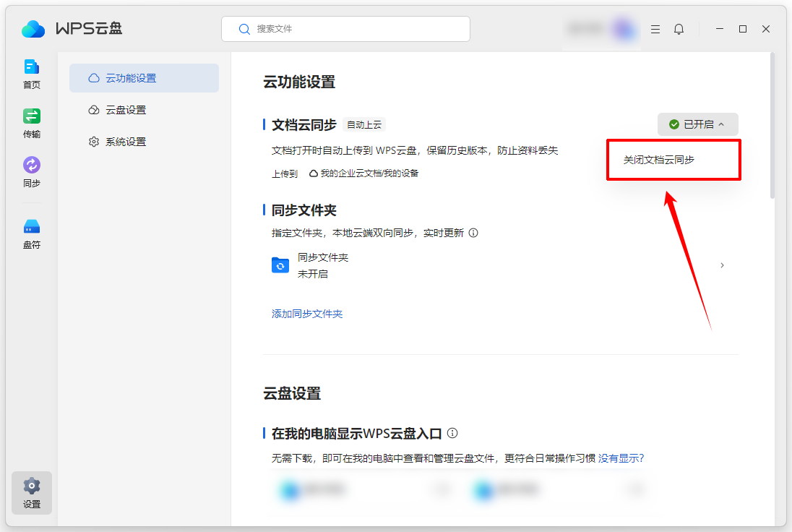Image resolution: width=792 pixels, height=532 pixels.
Task: Open the notification bell icon
Action: pos(679,30)
